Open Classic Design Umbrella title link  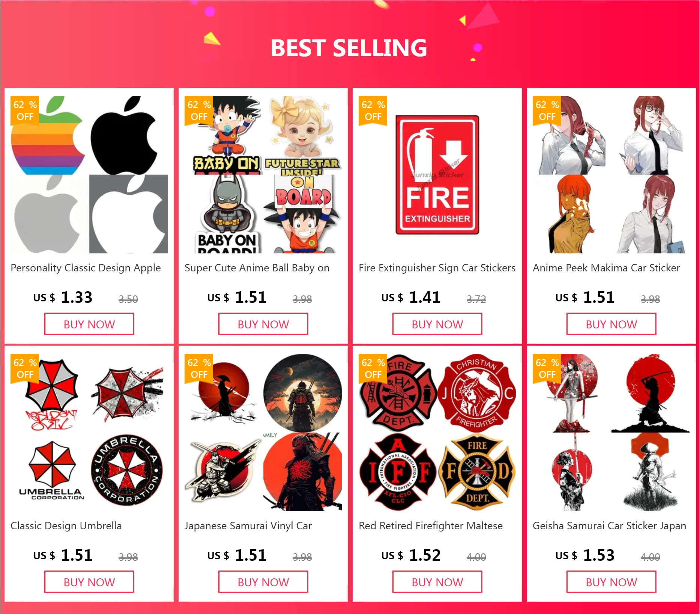tap(66, 526)
